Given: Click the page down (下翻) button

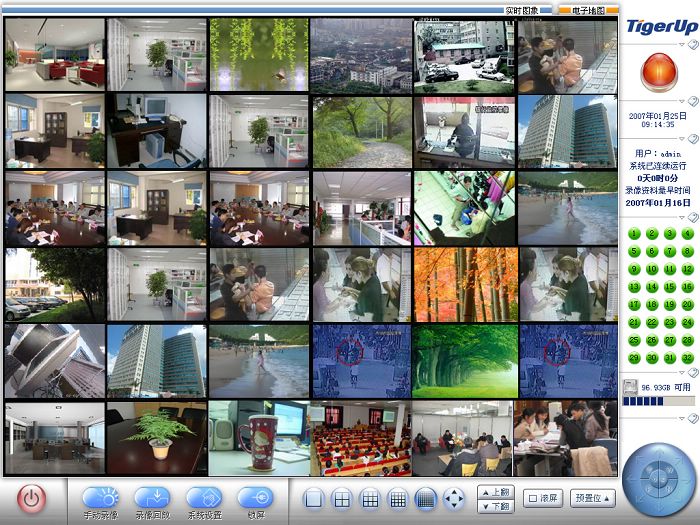Looking at the screenshot, I should coord(496,507).
